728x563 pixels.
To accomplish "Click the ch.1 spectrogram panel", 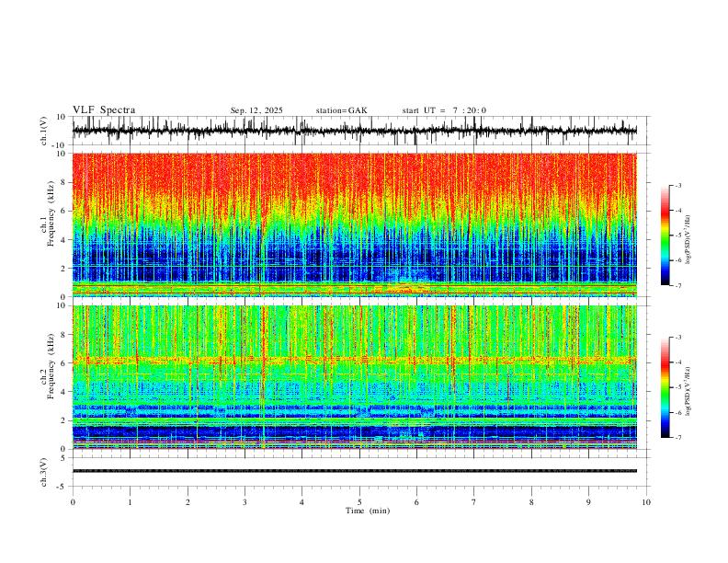I will 355,224.
